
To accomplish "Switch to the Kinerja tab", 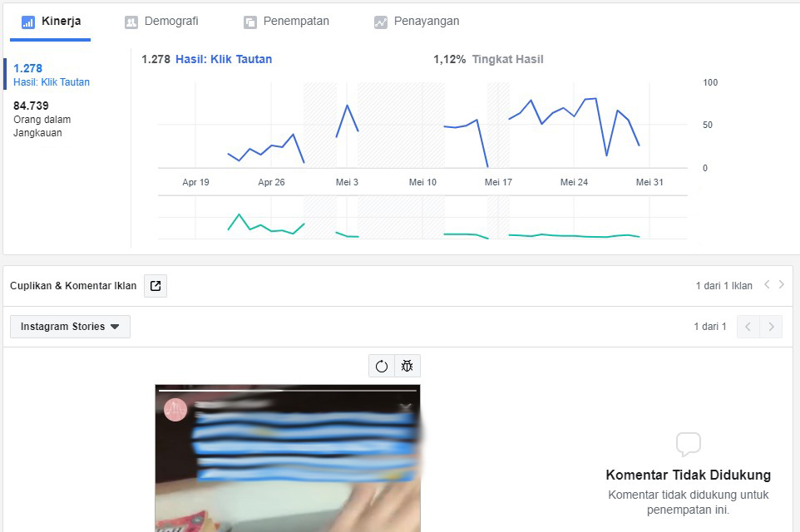I will (x=51, y=22).
